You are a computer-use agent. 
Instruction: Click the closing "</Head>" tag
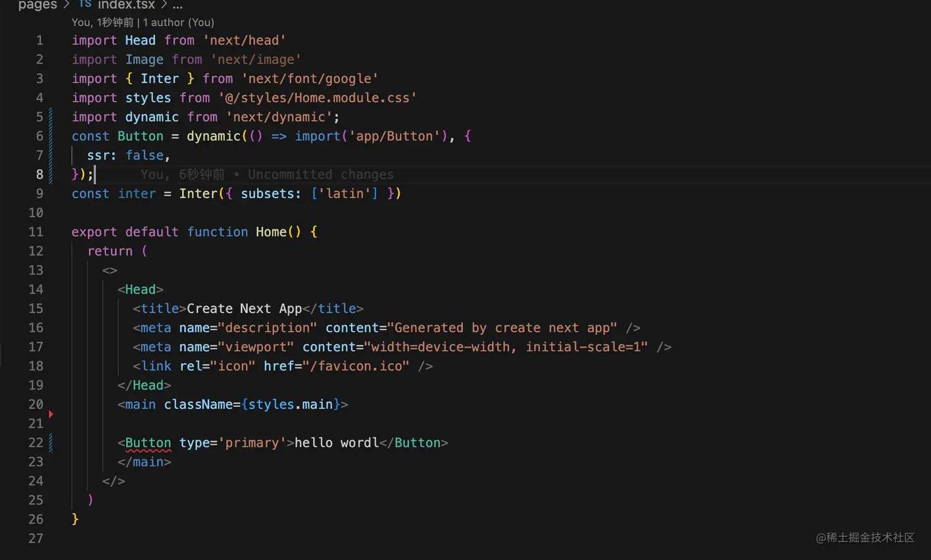pyautogui.click(x=144, y=385)
